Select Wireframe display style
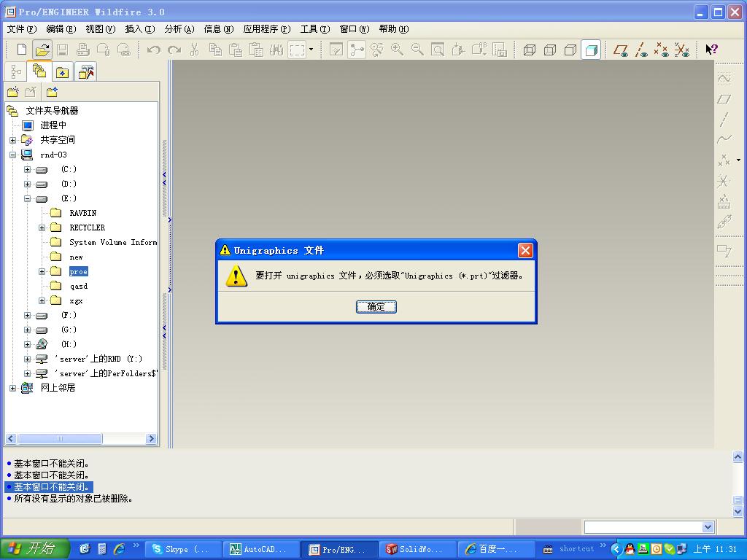 point(530,50)
